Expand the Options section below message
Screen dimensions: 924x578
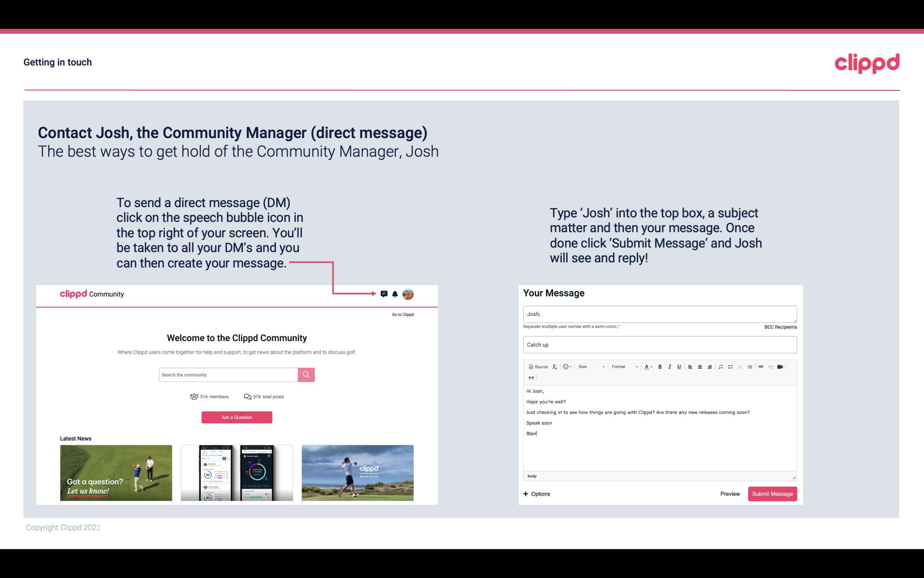tap(535, 494)
